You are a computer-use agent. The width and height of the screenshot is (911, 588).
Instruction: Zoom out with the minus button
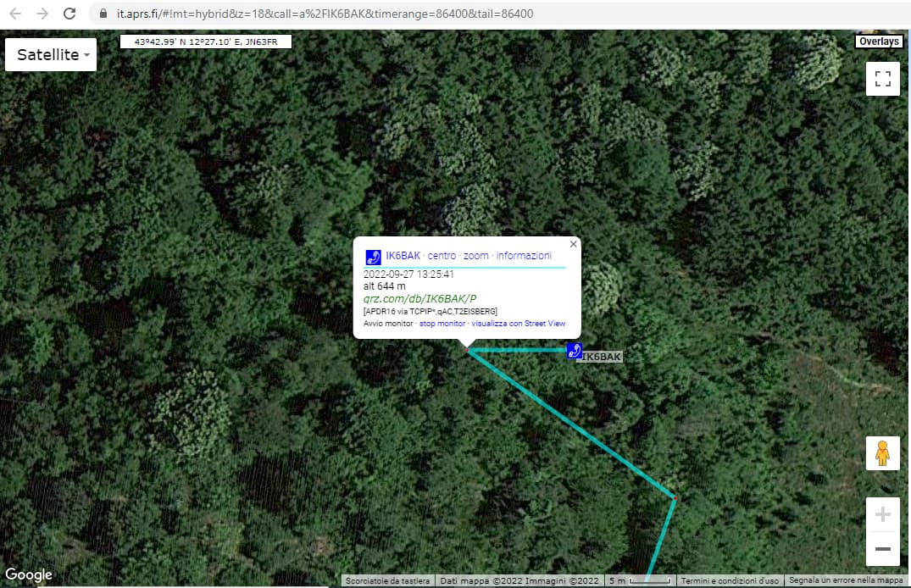(882, 549)
